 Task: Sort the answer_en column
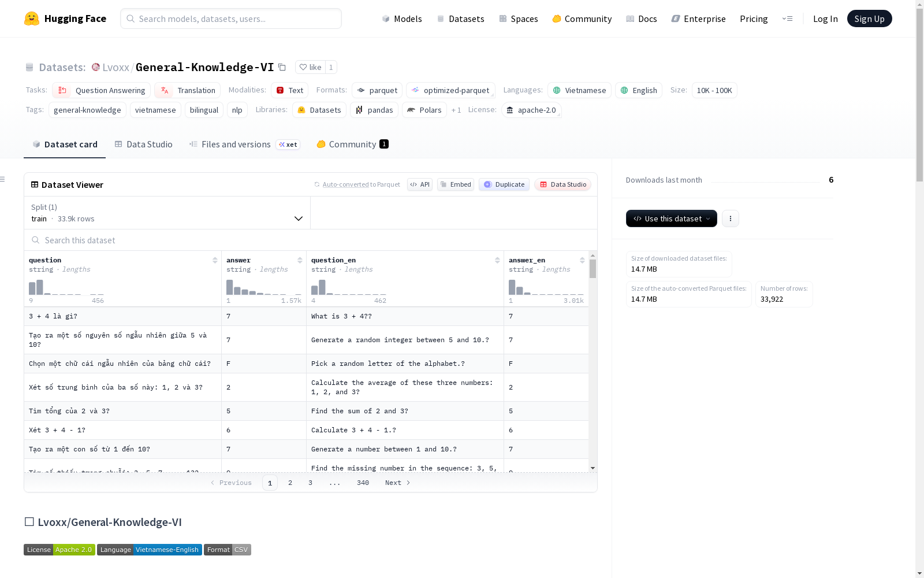[x=582, y=260]
